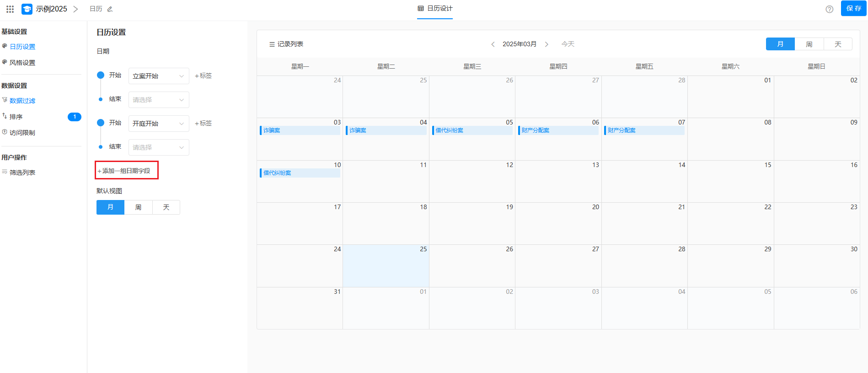Go to next month with right arrow
The width and height of the screenshot is (868, 373).
(547, 44)
